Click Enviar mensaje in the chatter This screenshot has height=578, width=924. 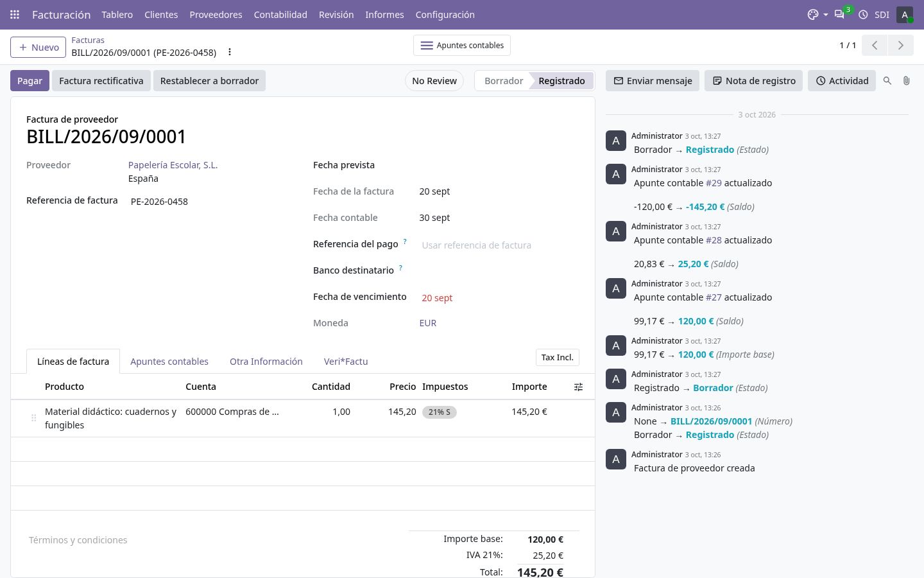[x=653, y=81]
